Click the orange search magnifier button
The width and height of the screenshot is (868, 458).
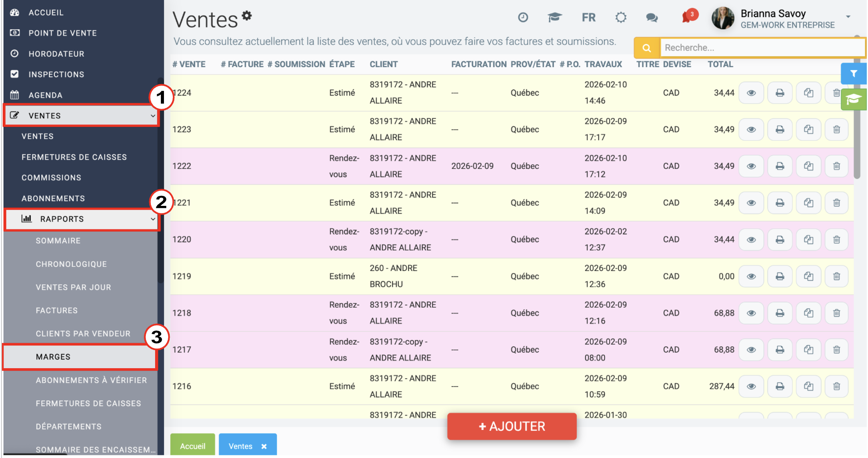click(647, 48)
